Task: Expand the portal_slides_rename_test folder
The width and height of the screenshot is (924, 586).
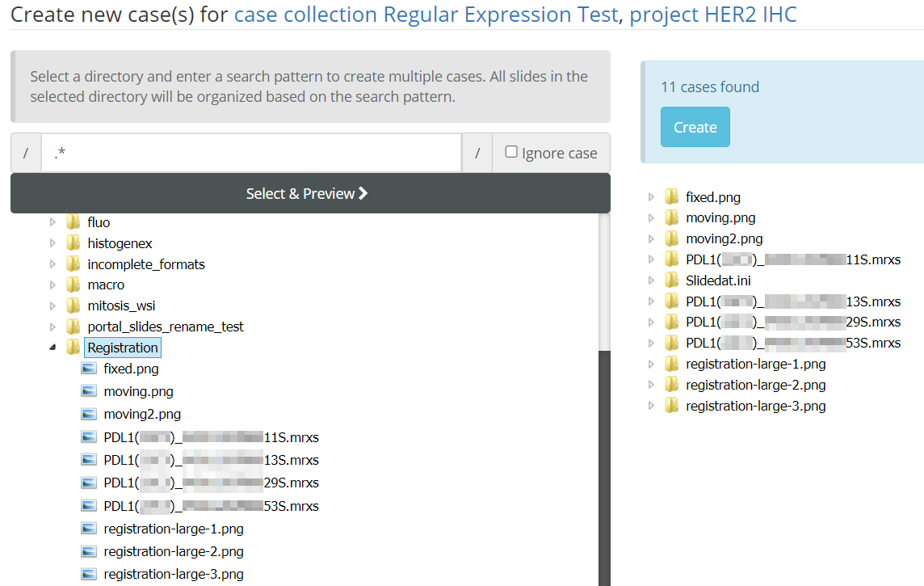Action: (x=53, y=327)
